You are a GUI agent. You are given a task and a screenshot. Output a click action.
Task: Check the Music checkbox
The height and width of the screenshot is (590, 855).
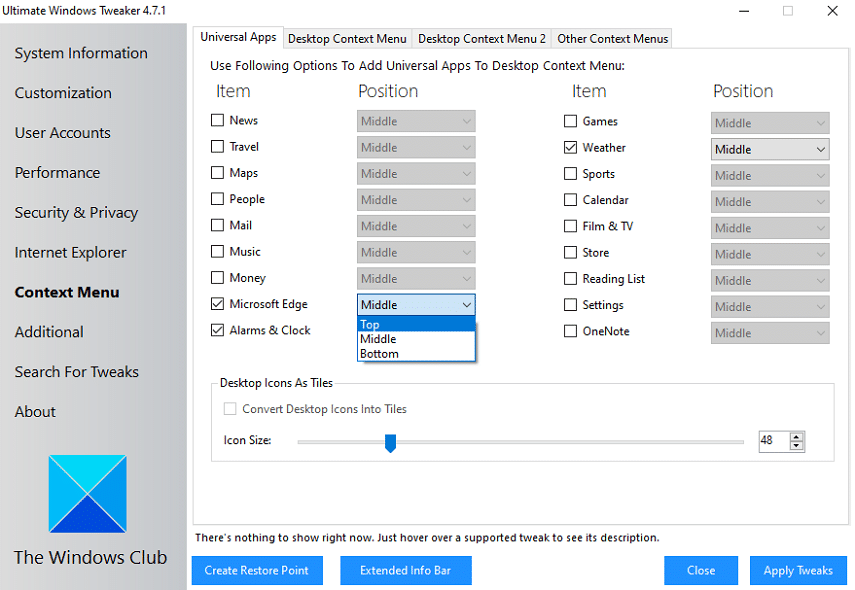[218, 251]
